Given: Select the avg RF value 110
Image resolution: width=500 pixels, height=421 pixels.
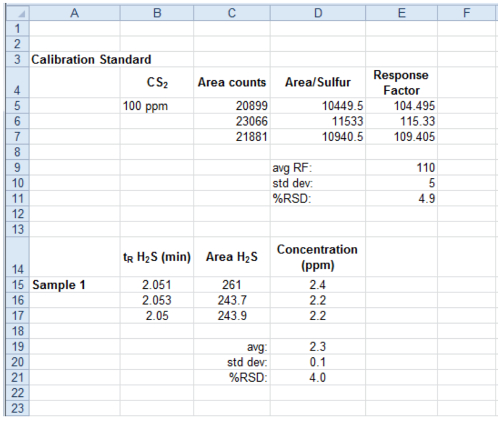Looking at the screenshot, I should click(402, 167).
